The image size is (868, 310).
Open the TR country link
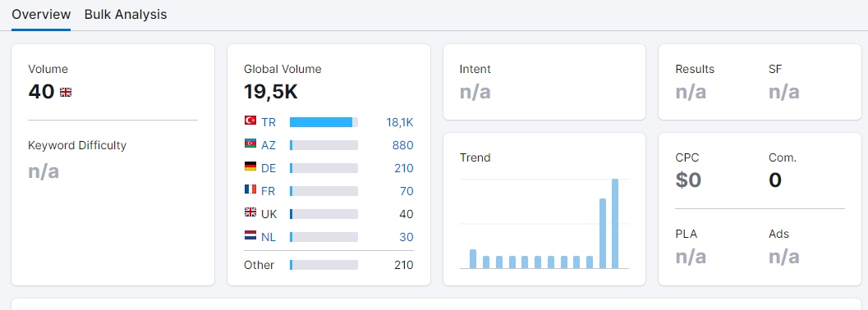coord(269,123)
